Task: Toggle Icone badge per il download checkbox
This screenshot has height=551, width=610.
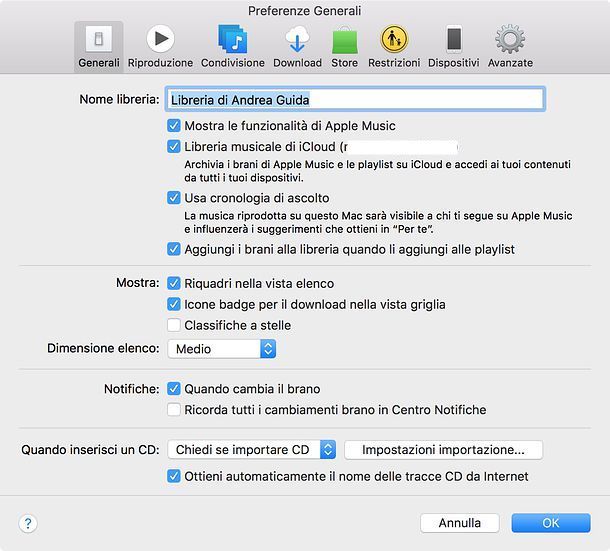Action: click(x=174, y=304)
